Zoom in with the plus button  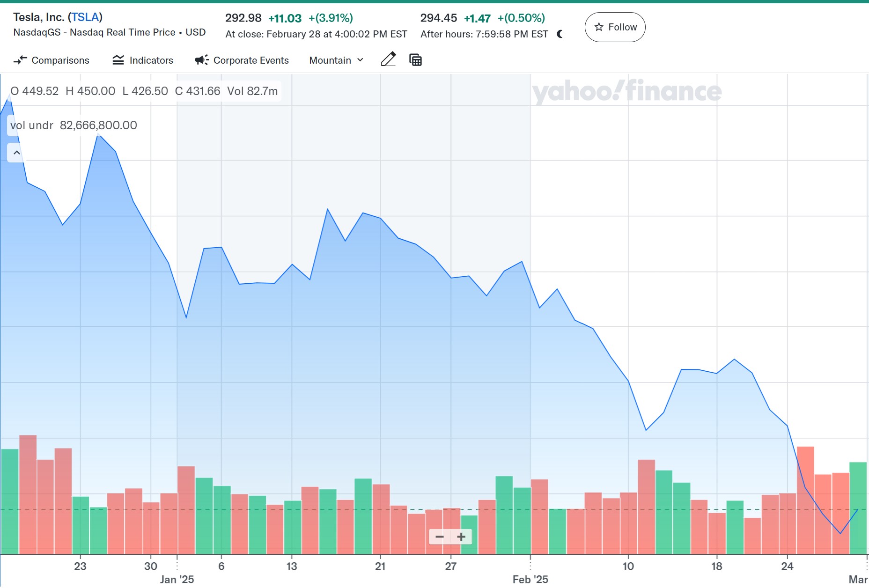pos(461,537)
